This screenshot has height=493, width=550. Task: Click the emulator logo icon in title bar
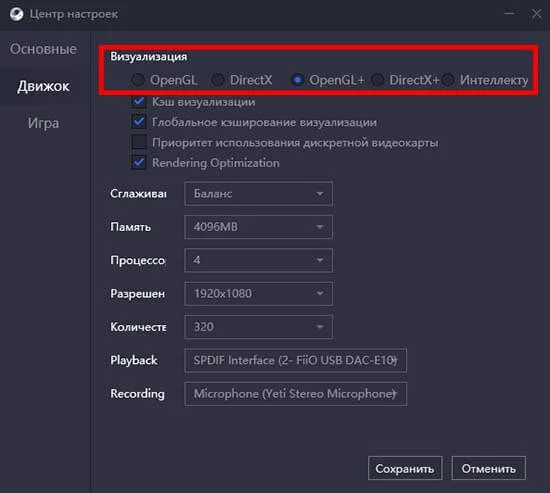[x=16, y=14]
